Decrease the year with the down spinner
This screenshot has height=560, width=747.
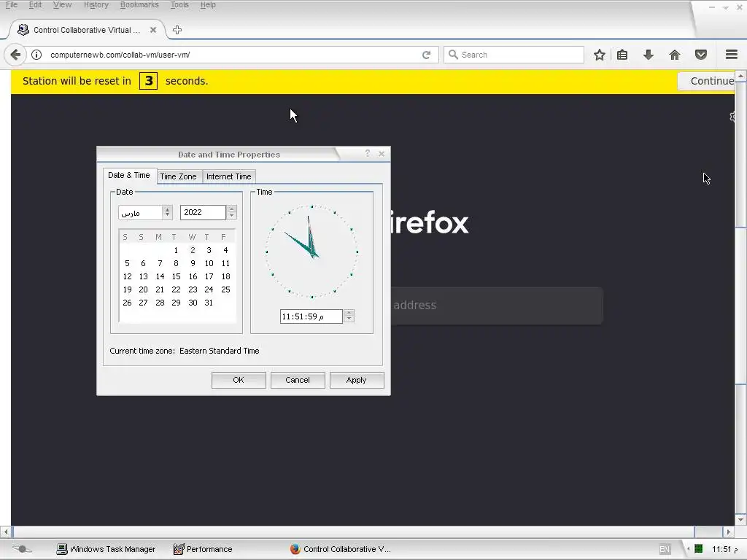pos(231,216)
